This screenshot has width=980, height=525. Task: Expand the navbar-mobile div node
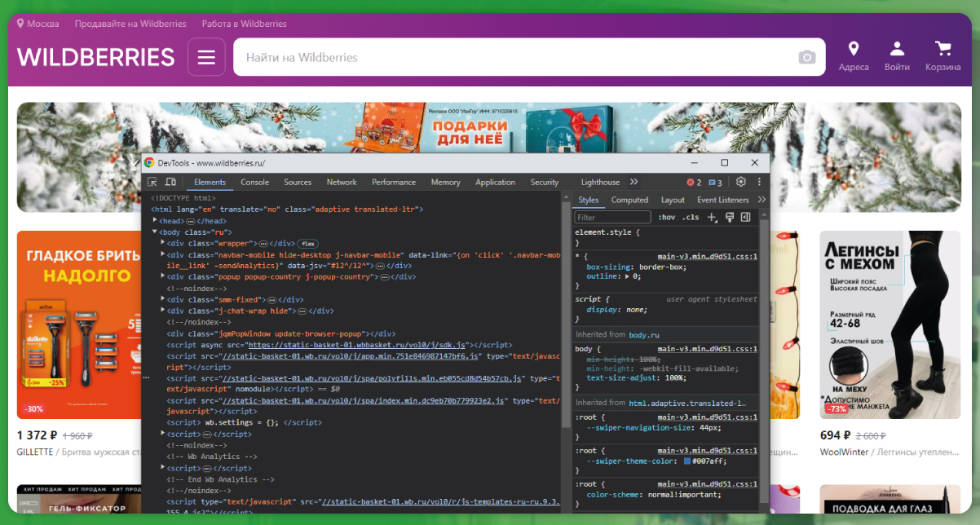coord(163,254)
